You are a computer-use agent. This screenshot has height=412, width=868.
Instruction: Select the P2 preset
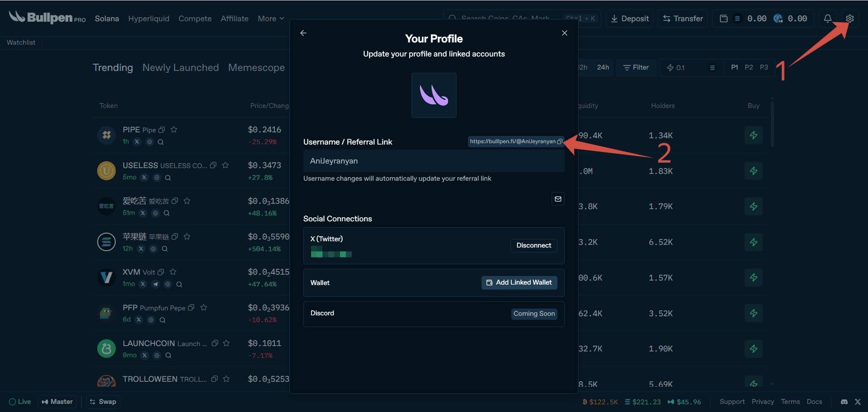[749, 67]
